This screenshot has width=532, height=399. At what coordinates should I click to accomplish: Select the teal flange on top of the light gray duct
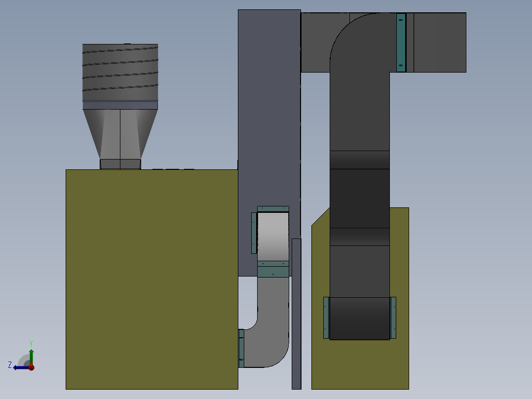(273, 209)
